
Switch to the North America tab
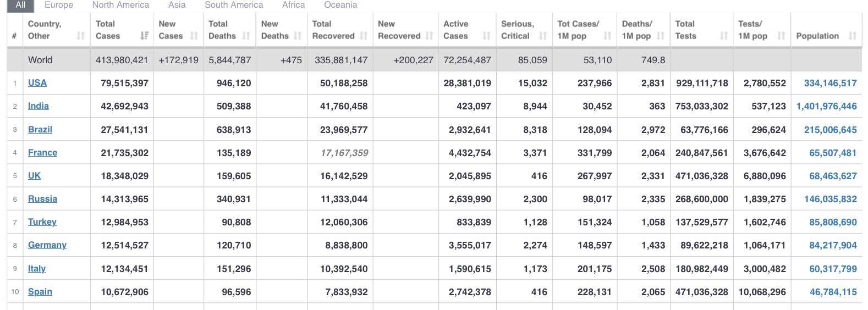click(x=120, y=5)
